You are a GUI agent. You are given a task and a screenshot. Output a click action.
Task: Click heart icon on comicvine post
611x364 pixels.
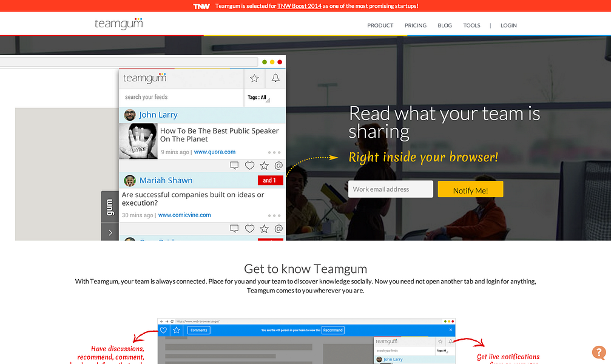(x=249, y=229)
